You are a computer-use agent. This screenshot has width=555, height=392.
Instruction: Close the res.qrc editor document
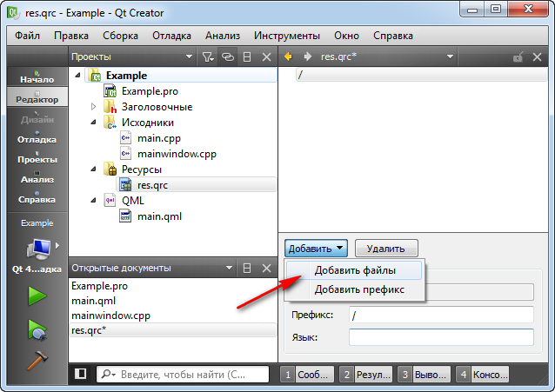click(x=537, y=56)
